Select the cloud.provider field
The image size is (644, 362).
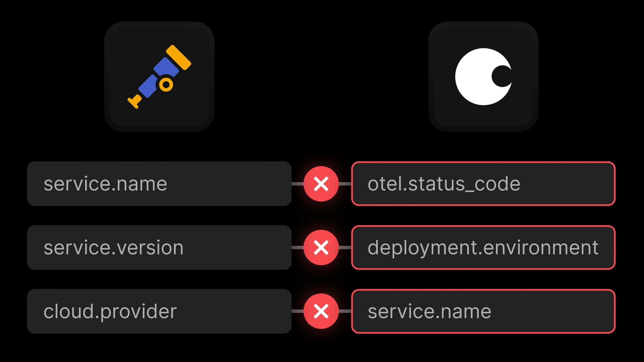coord(159,311)
